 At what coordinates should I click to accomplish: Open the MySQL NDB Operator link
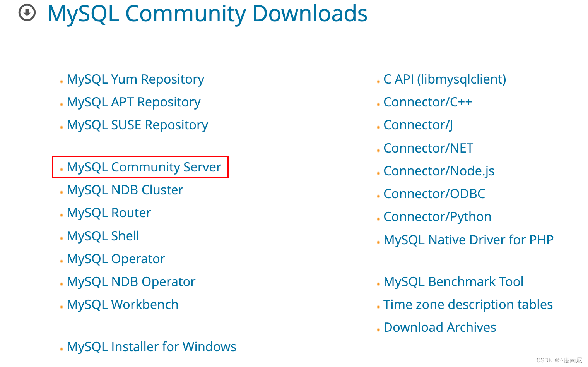coord(131,282)
